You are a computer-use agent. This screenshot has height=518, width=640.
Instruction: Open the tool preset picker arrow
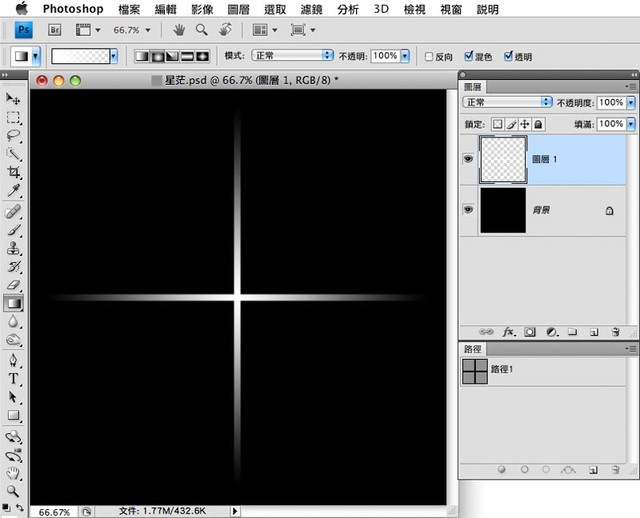click(x=36, y=56)
